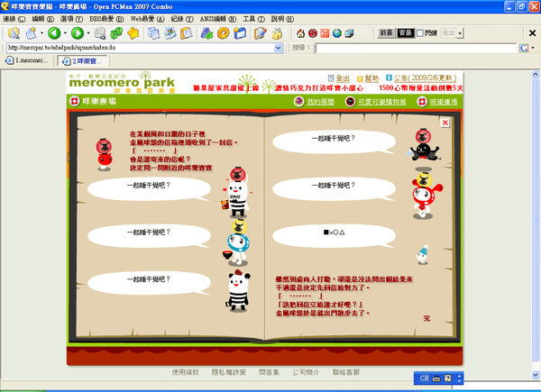Open the 選項 (V) menu

(72, 19)
